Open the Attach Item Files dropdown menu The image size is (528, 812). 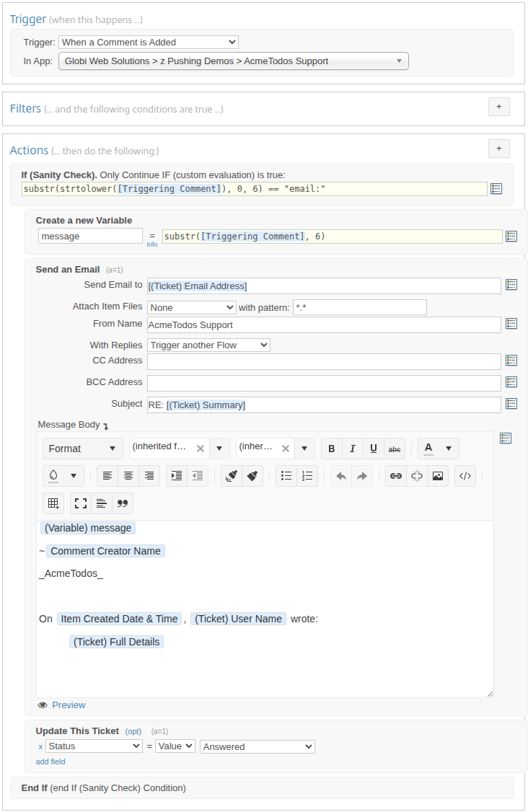[x=191, y=308]
